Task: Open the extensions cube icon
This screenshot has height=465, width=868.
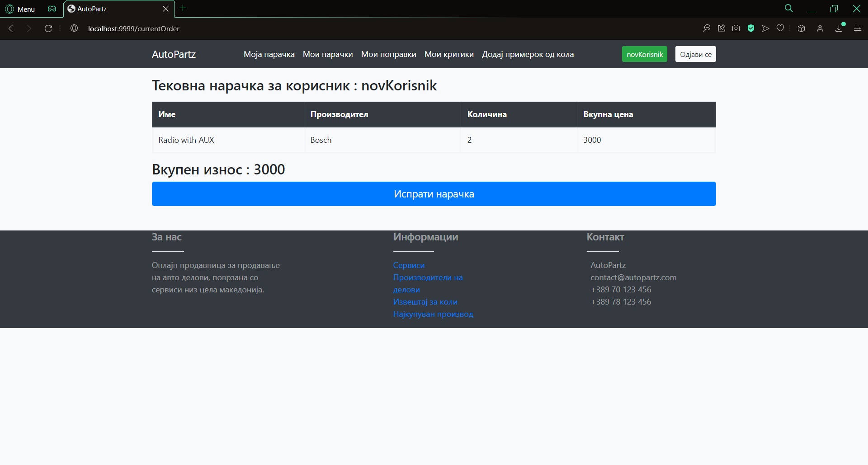Action: (x=801, y=28)
